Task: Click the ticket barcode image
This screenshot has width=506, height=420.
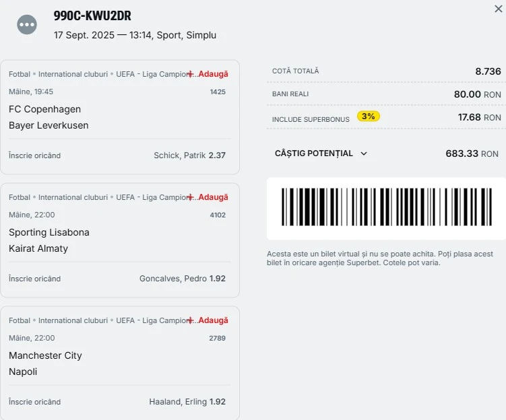Action: click(x=387, y=207)
